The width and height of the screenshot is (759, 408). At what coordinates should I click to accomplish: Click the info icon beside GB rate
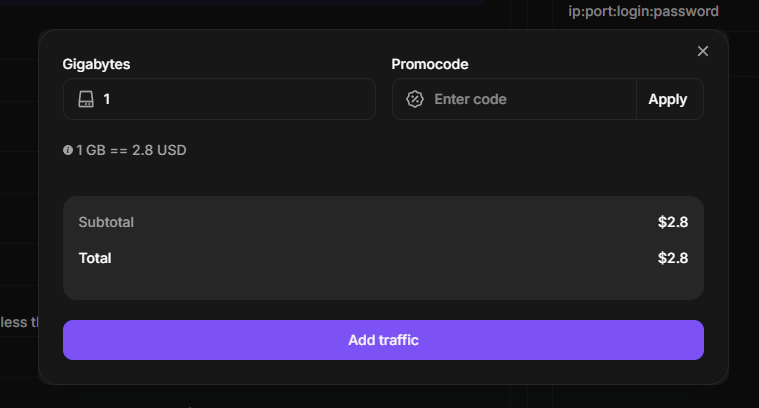68,150
